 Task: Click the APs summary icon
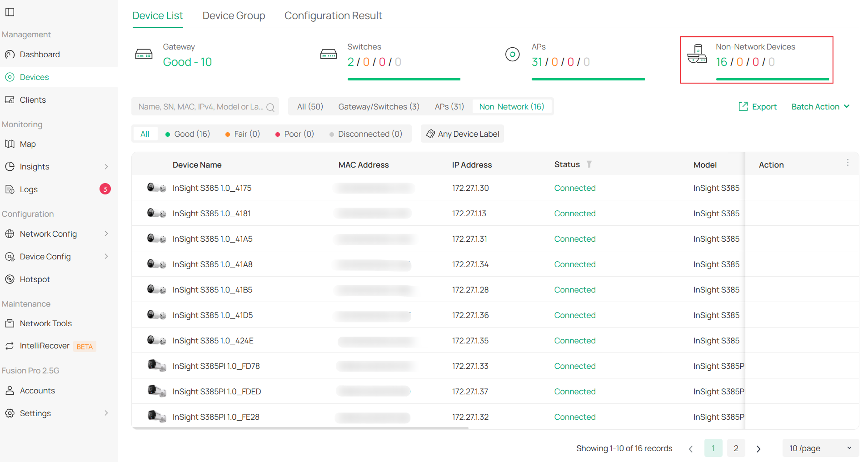tap(513, 54)
